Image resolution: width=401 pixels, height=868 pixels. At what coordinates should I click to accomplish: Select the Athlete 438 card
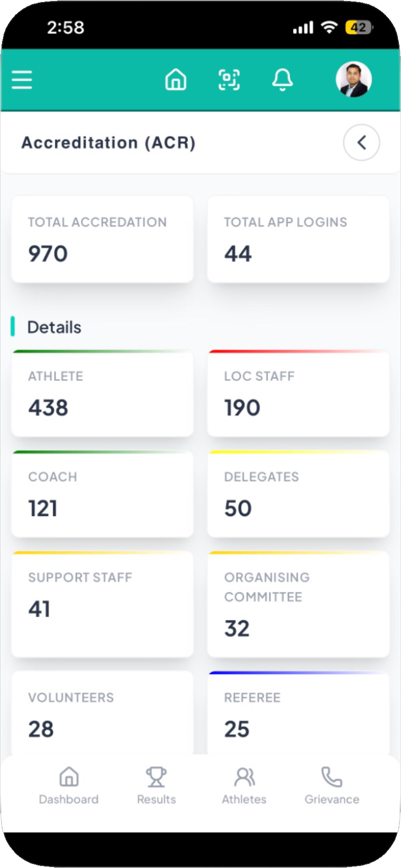(102, 393)
